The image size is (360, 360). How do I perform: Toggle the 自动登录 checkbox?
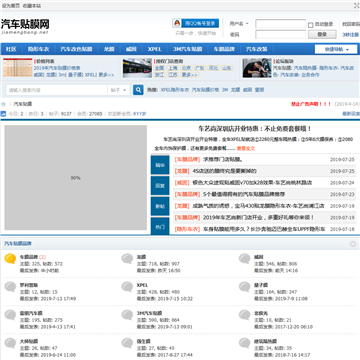[310, 25]
